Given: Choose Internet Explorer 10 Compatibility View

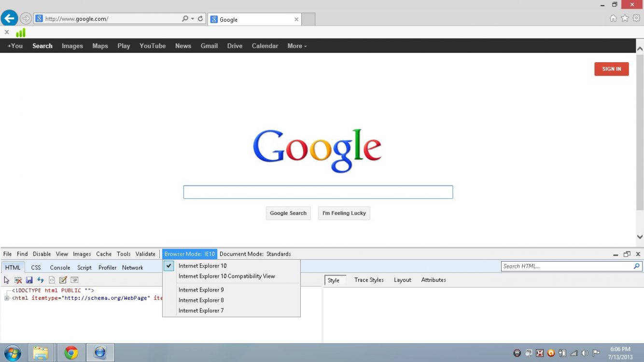Looking at the screenshot, I should click(x=231, y=277).
